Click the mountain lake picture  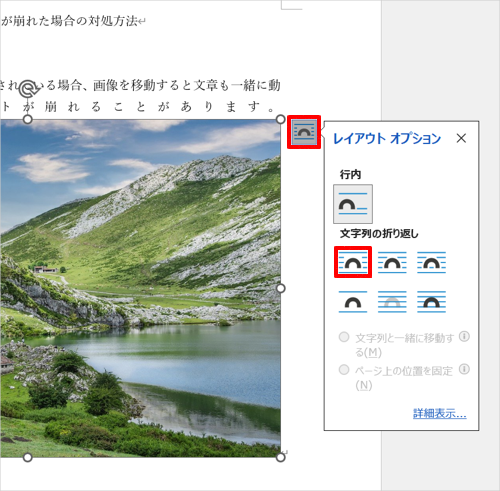(x=140, y=288)
